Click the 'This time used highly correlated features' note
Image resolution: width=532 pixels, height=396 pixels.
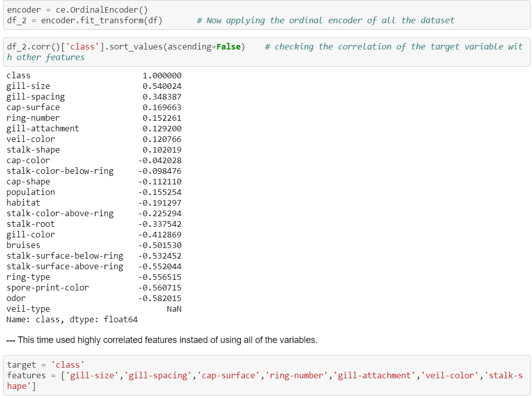coord(162,340)
